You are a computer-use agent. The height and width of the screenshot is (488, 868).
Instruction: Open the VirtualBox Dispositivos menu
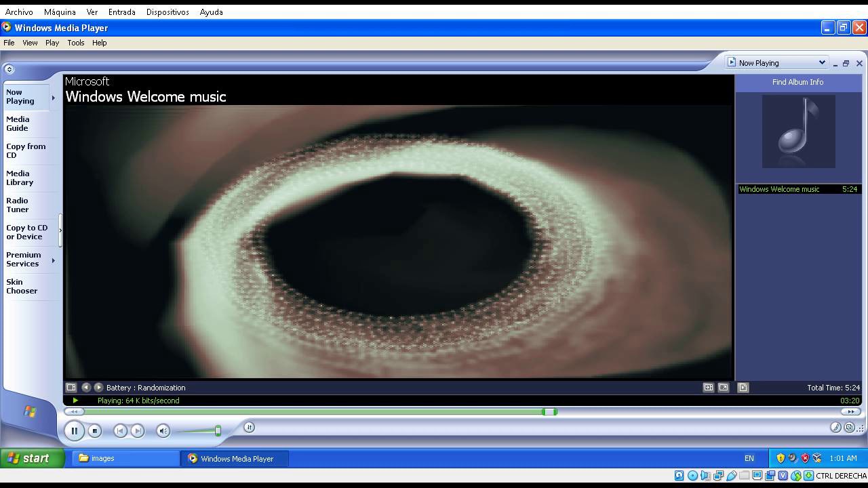click(167, 12)
